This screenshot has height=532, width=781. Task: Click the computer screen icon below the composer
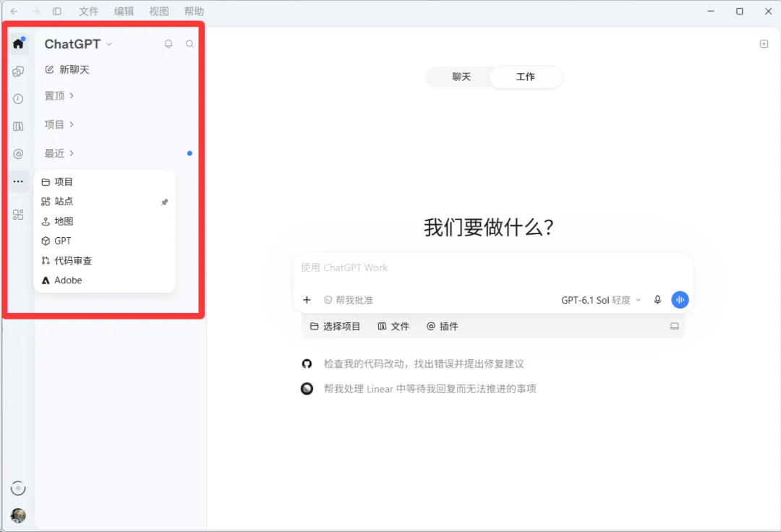click(675, 327)
